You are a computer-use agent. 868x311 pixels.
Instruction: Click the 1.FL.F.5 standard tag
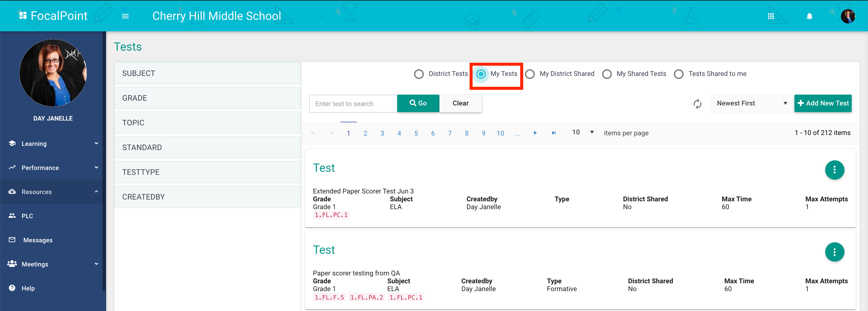[329, 297]
